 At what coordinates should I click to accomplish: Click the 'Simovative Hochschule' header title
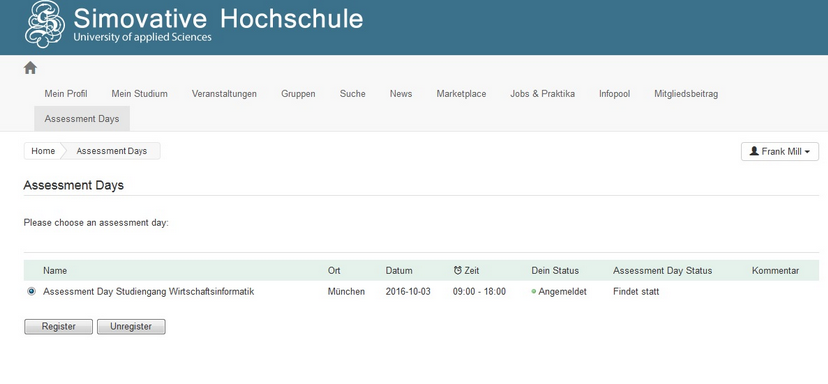tap(218, 19)
